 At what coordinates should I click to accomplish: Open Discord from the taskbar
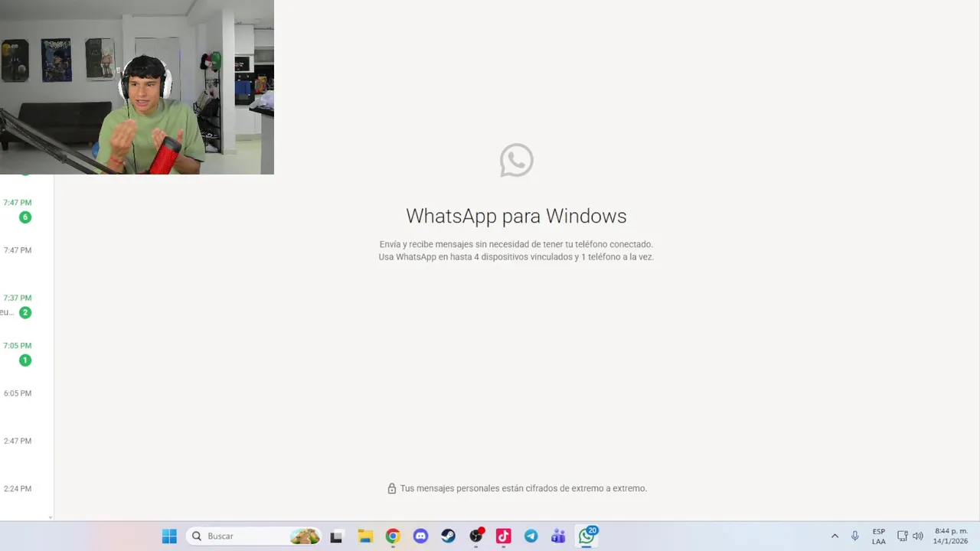(x=420, y=536)
